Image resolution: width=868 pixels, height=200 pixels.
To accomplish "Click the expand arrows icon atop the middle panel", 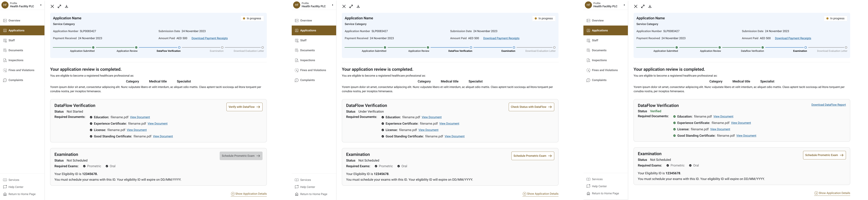I will point(351,6).
